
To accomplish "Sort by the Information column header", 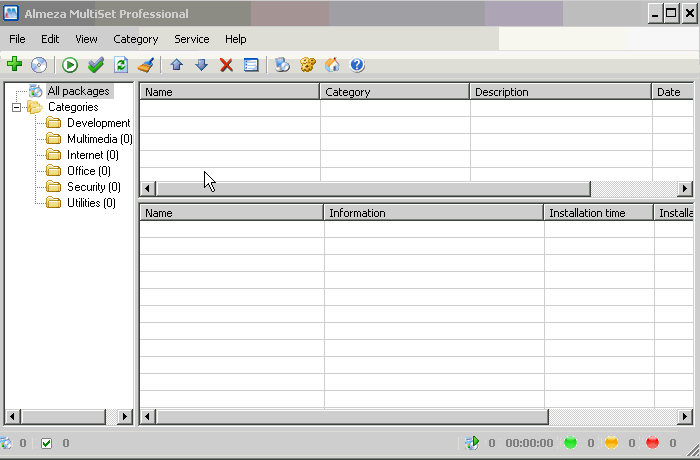I will click(433, 213).
